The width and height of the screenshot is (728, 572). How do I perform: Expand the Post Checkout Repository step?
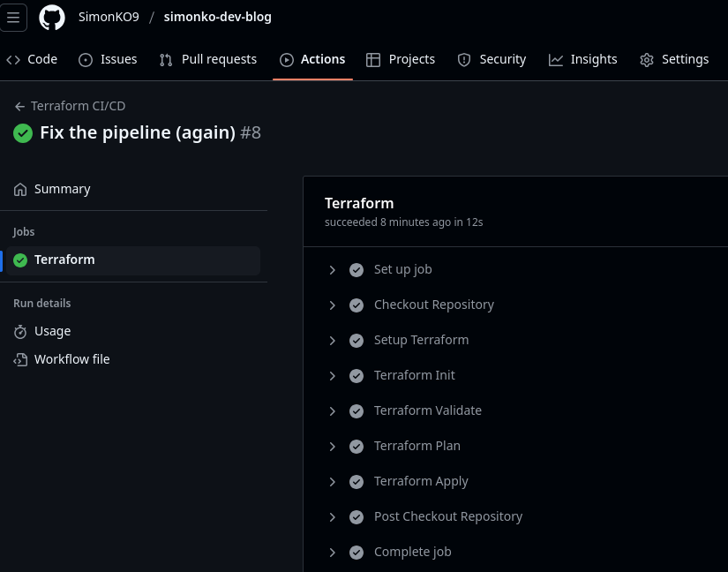(x=333, y=516)
